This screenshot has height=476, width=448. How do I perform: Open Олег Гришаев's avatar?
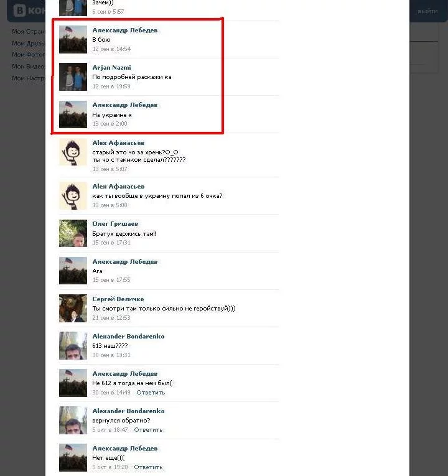pyautogui.click(x=73, y=233)
